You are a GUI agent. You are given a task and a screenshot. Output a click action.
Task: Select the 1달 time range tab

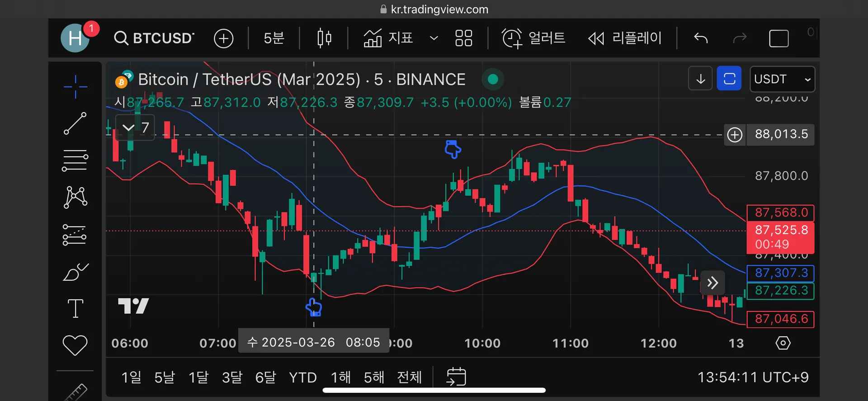(x=198, y=377)
